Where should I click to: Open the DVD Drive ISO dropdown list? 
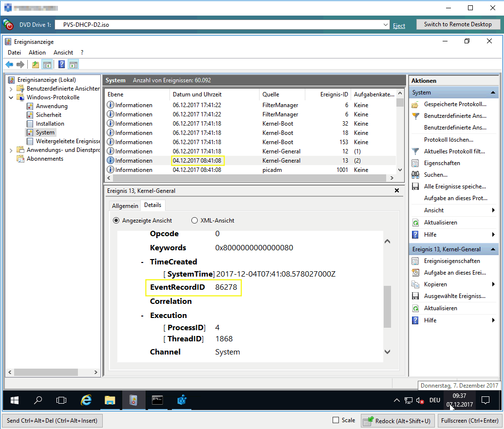tap(386, 25)
